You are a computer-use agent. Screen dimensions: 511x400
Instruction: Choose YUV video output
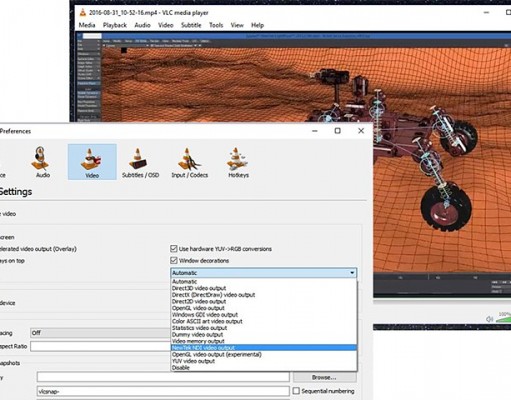[264, 361]
